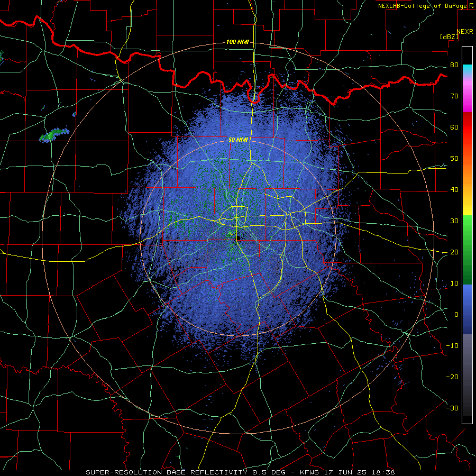Pick the yellow segment of the color bar

[x=467, y=203]
